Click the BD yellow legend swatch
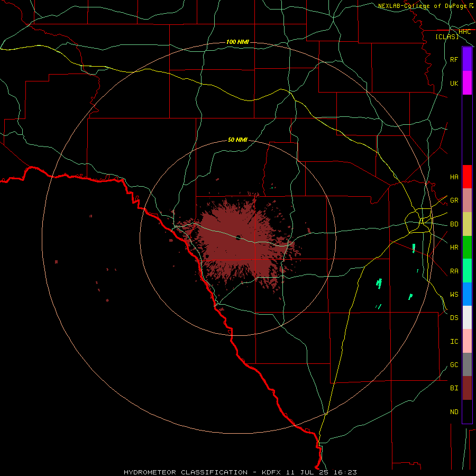476x476 pixels. pyautogui.click(x=467, y=224)
